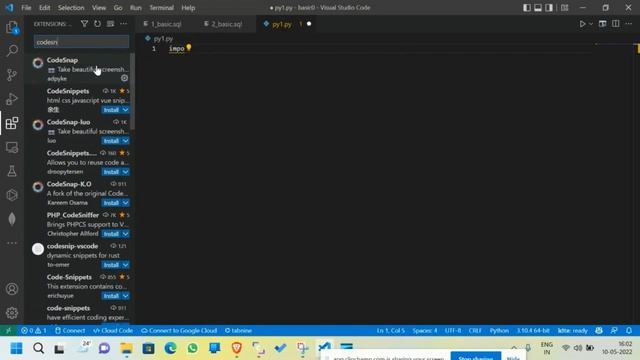Install the CodeSnap-luo extension
The width and height of the screenshot is (640, 360).
tap(111, 141)
